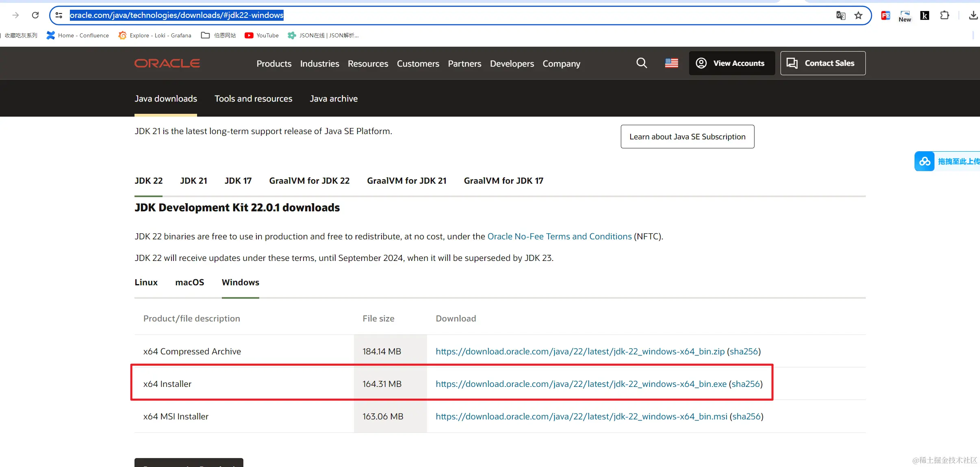The height and width of the screenshot is (467, 980).
Task: Open the Company menu
Action: [x=561, y=63]
